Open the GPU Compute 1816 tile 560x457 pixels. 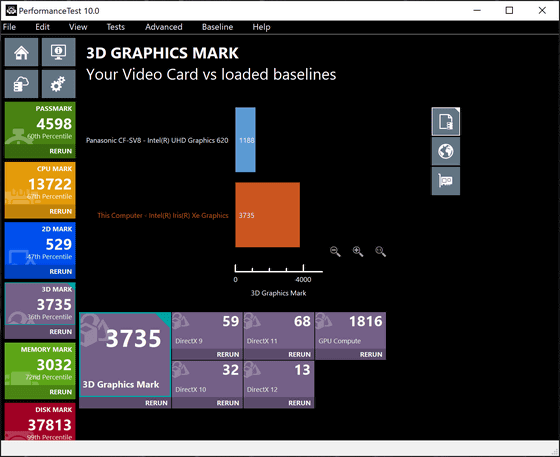point(350,331)
